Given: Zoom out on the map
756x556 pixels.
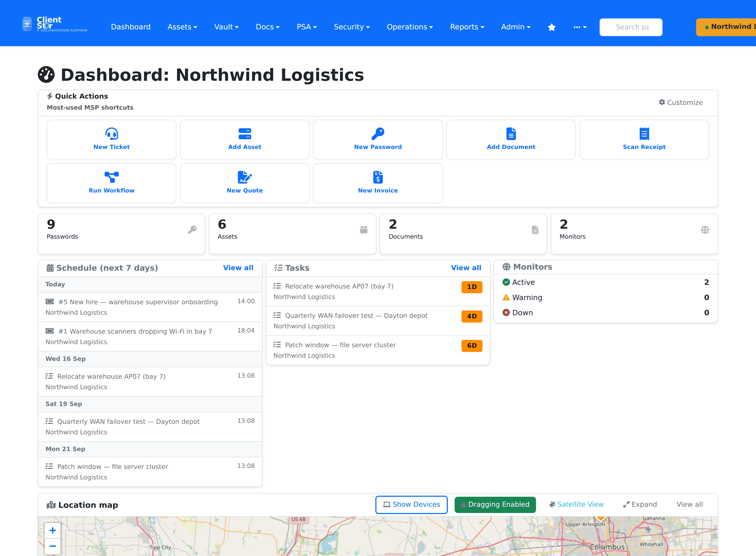Looking at the screenshot, I should [52, 546].
